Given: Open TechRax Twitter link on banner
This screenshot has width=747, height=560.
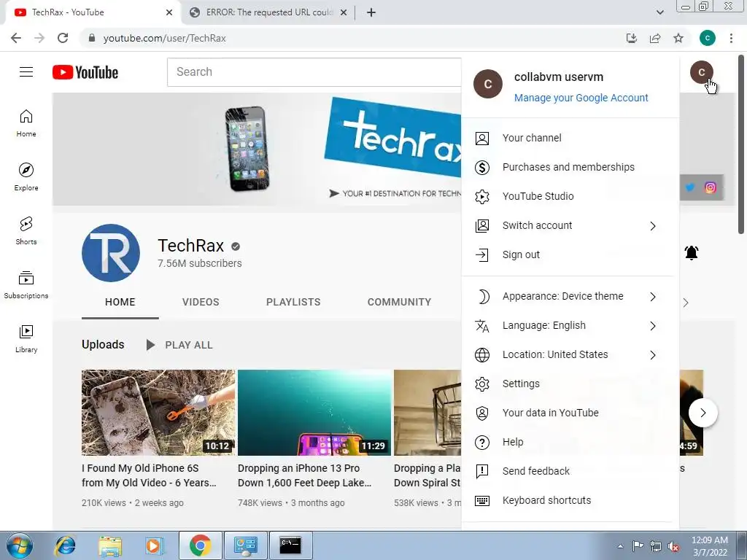Looking at the screenshot, I should [689, 187].
